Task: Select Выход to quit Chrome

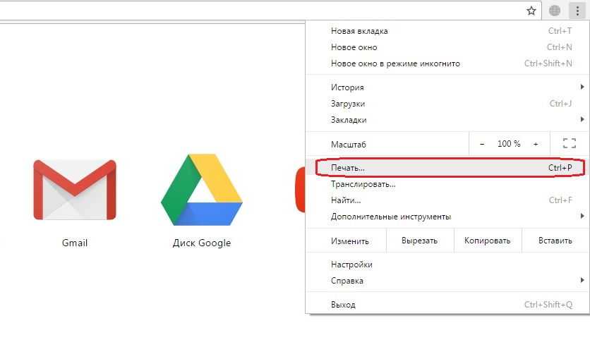Action: (447, 305)
